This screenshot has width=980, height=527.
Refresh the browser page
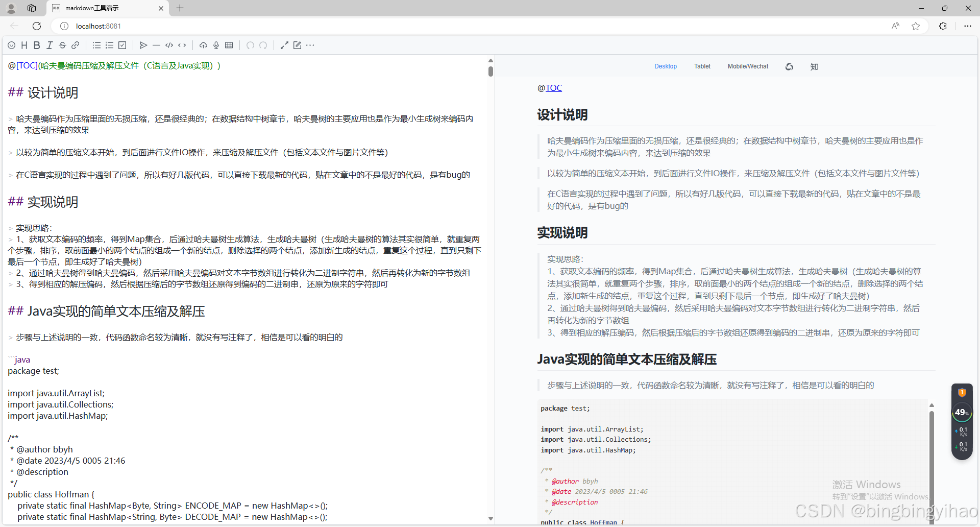click(x=37, y=26)
